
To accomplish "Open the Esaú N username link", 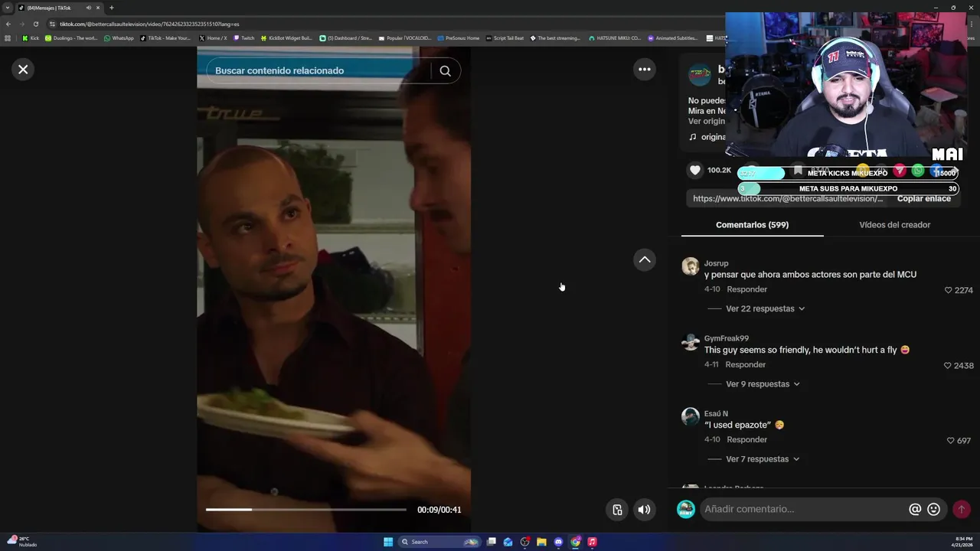I will point(716,414).
